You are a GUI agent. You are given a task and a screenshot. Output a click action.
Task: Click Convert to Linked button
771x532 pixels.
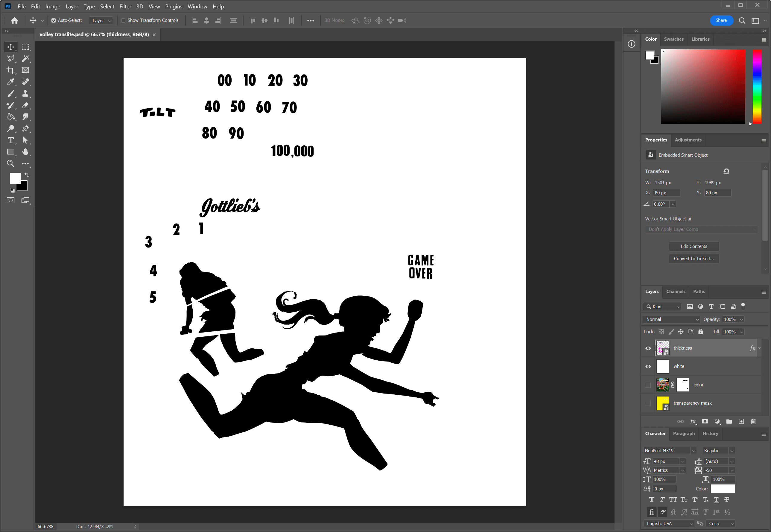click(694, 258)
